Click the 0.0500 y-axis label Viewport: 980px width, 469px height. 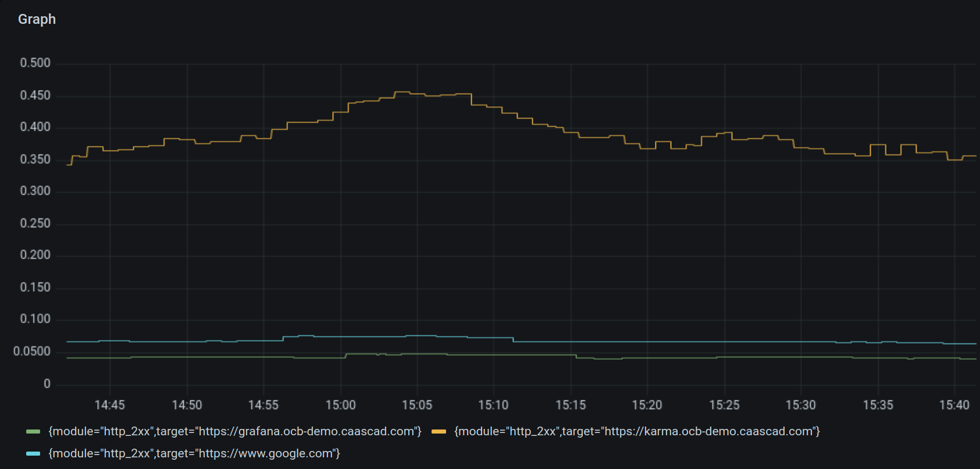[x=32, y=352]
